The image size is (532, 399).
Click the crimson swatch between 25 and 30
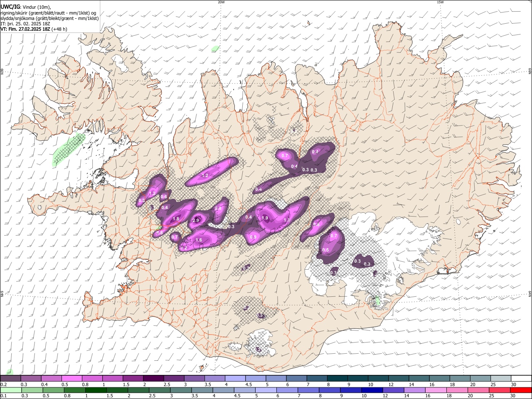tap(499, 390)
